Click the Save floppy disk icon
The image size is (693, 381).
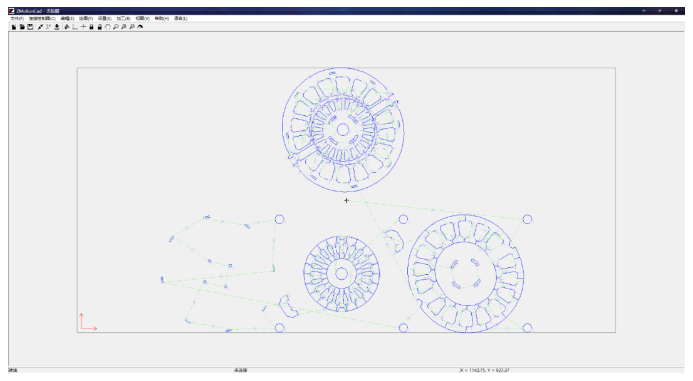click(x=30, y=27)
